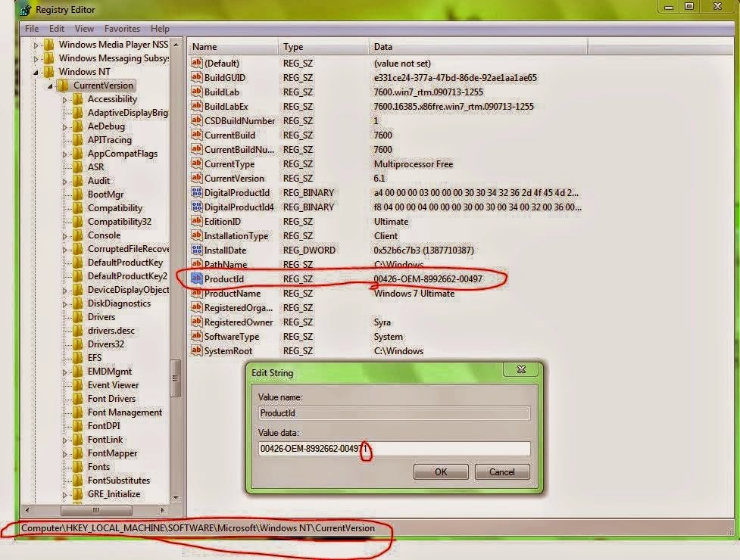This screenshot has width=740, height=560.
Task: Click the Registry Editor title bar icon
Action: [26, 9]
